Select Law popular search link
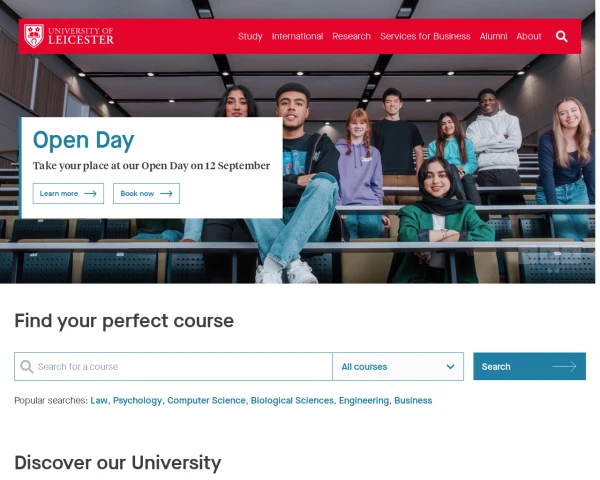 click(x=99, y=400)
